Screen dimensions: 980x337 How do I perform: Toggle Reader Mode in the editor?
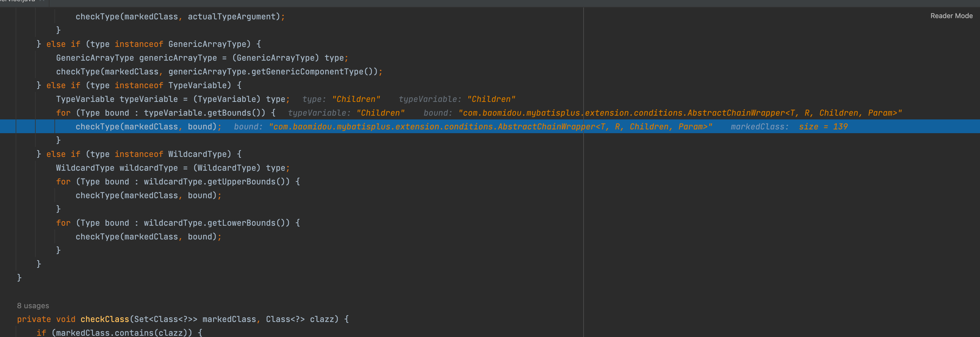[951, 16]
